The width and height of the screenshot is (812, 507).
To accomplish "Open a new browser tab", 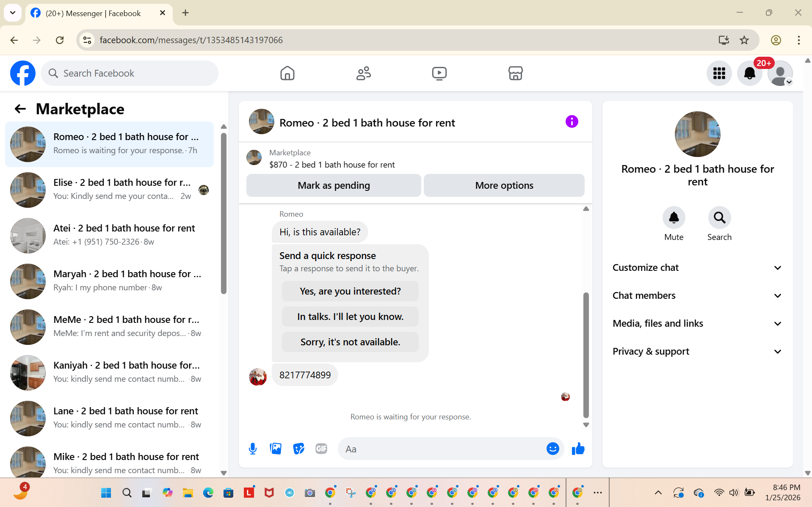I will pos(185,13).
